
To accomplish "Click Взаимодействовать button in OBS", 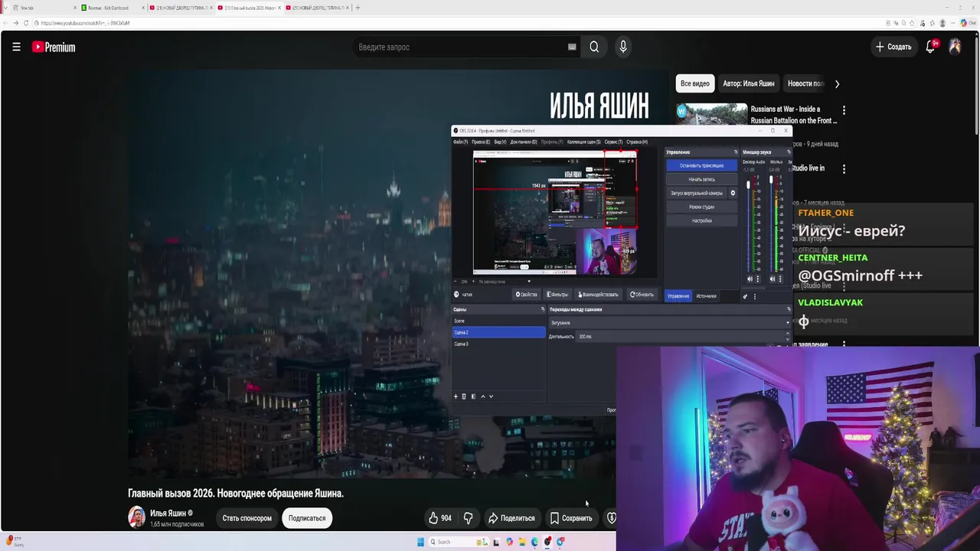I will [598, 295].
